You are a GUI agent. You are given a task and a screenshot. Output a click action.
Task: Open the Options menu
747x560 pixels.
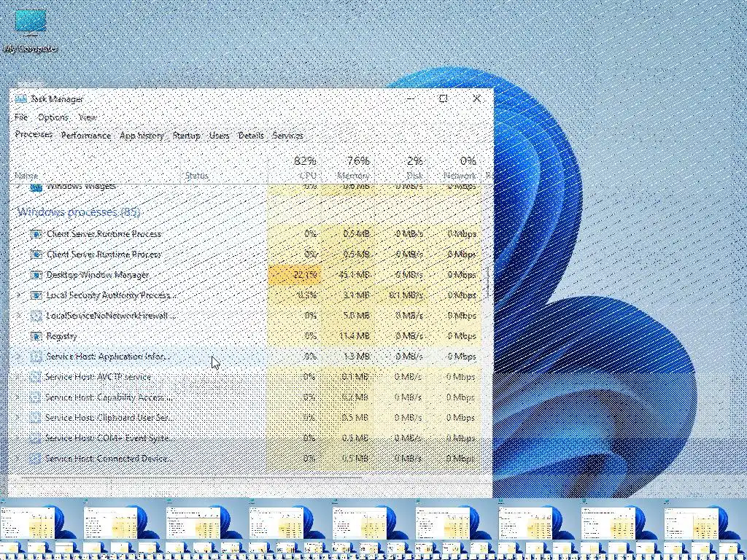(x=53, y=117)
